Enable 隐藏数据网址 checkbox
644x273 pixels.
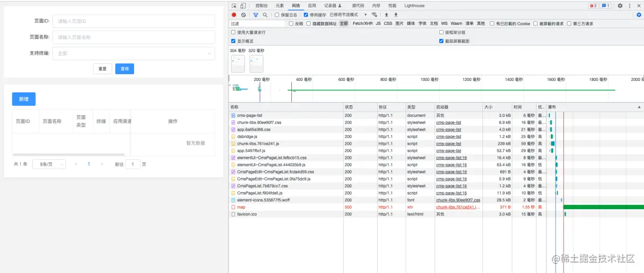coord(308,23)
